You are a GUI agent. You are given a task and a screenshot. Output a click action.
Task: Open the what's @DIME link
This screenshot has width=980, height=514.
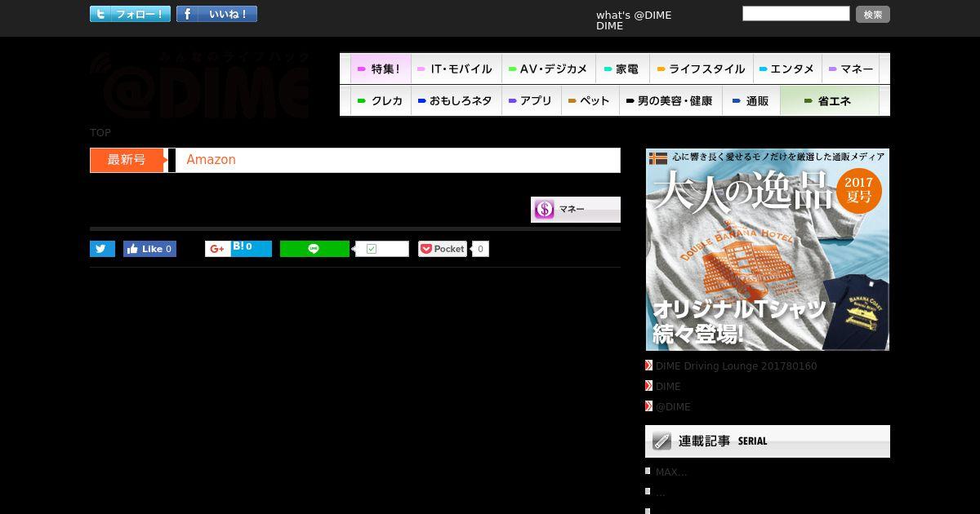click(x=634, y=15)
